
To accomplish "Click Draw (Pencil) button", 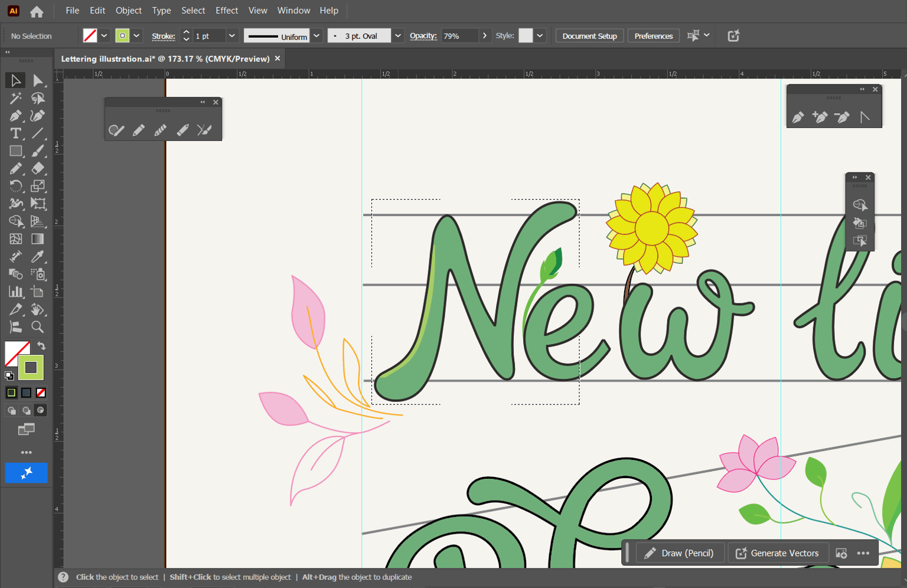I will pos(680,553).
